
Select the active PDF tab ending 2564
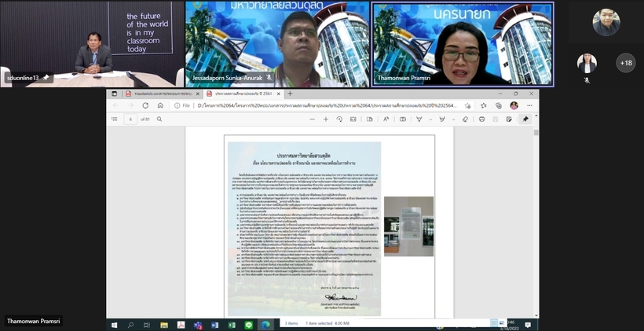(244, 94)
